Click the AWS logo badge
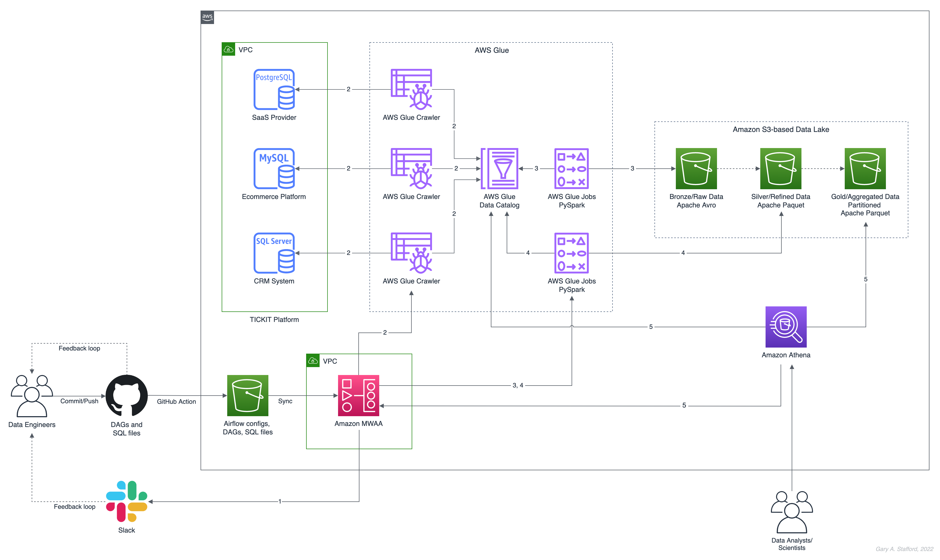Viewport: 940px width, 560px height. pos(207,17)
